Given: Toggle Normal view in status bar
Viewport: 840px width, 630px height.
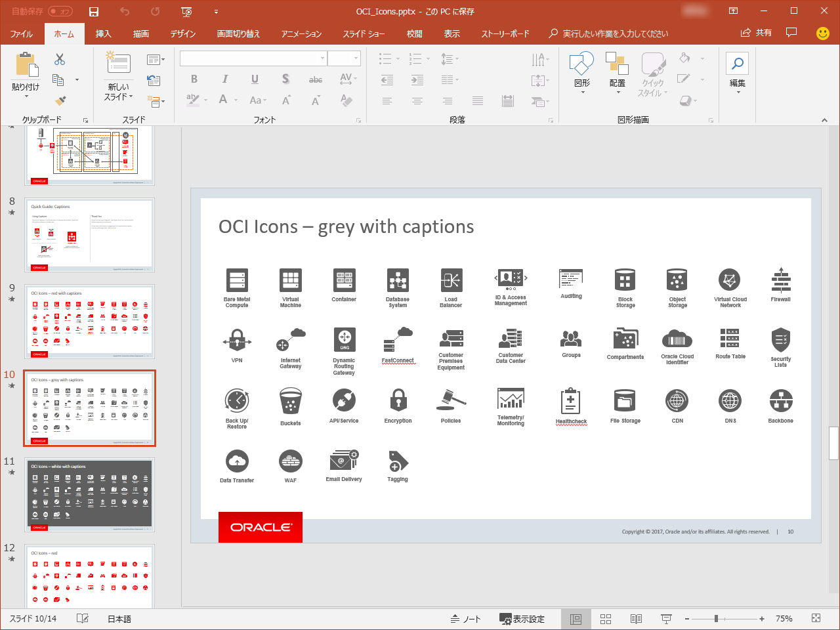Looking at the screenshot, I should 576,619.
